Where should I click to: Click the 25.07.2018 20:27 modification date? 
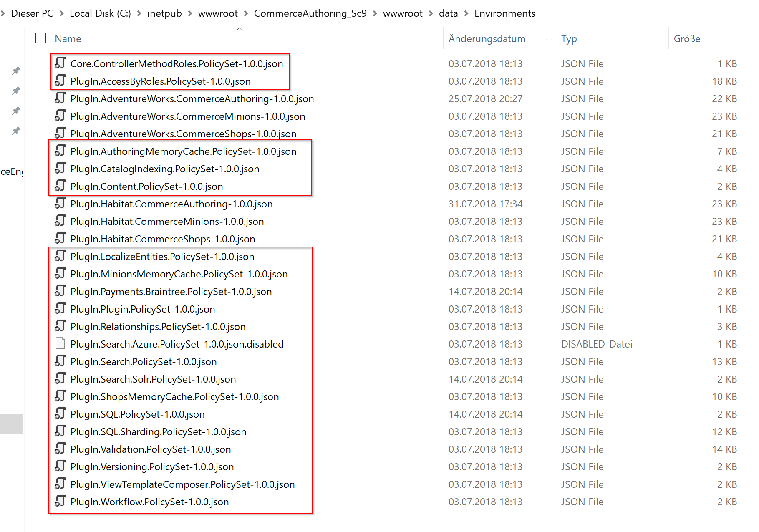click(486, 99)
